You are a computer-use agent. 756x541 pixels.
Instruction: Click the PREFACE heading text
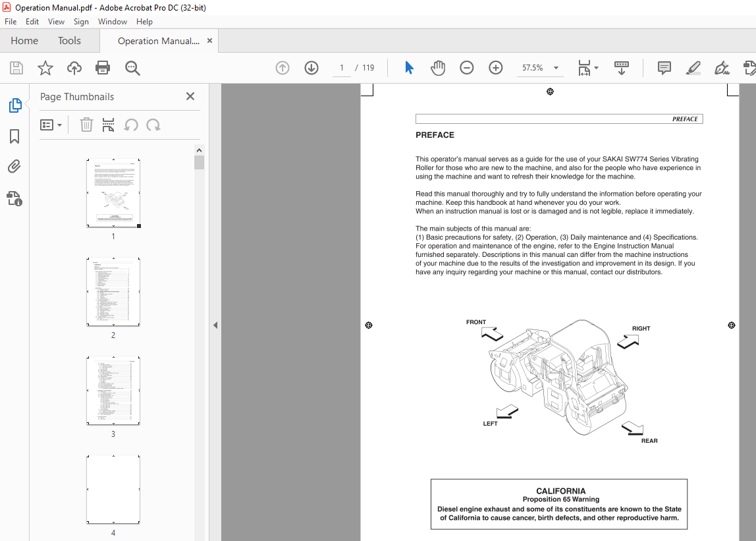click(x=435, y=135)
